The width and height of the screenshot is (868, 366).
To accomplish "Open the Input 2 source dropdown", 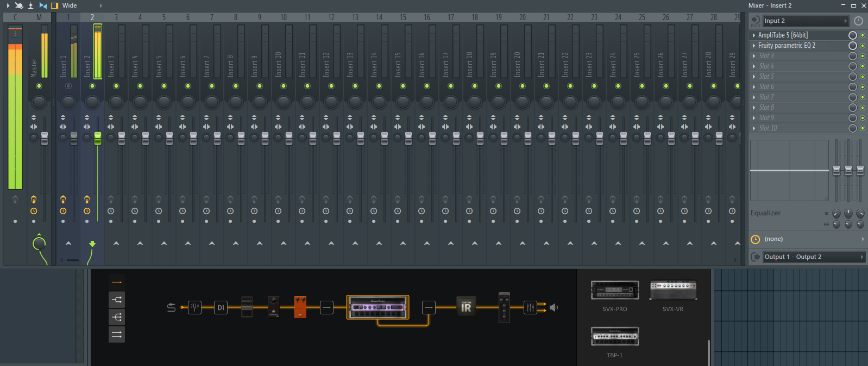I will (805, 21).
